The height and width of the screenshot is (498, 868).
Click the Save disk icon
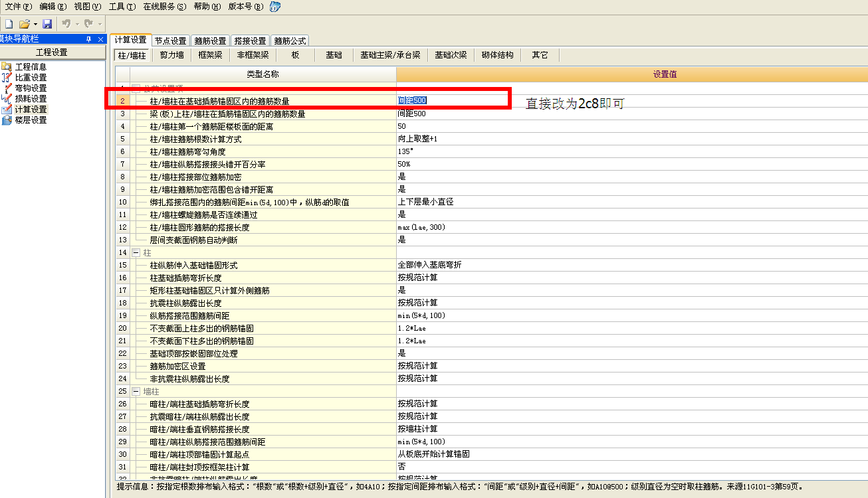coord(47,24)
